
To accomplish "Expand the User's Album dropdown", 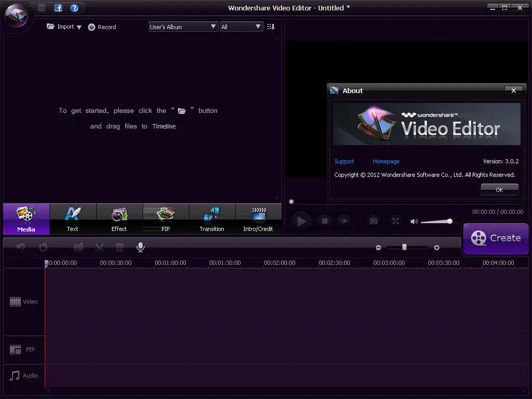I will [x=183, y=27].
